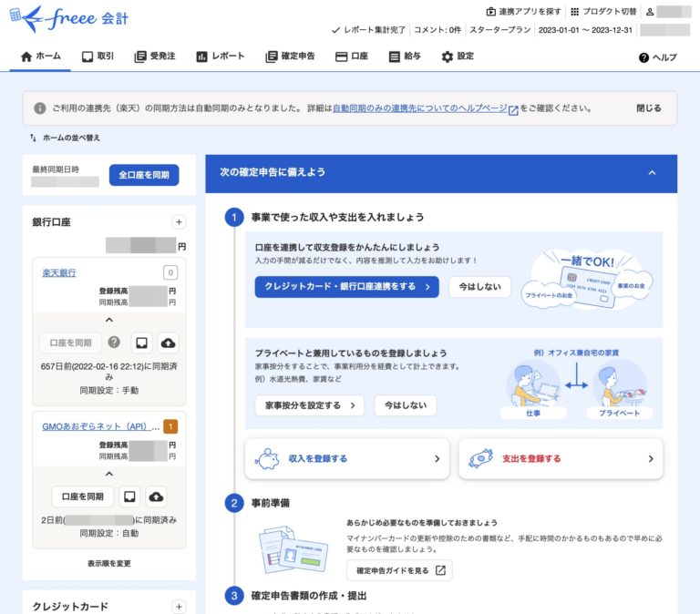Click the upload cloud icon under 楽天銀行
The height and width of the screenshot is (614, 700).
pyautogui.click(x=168, y=343)
